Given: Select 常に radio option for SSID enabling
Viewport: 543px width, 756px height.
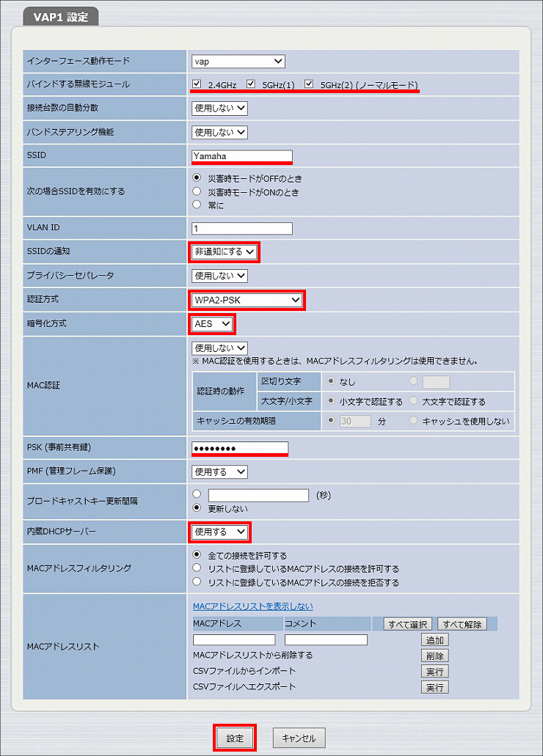Looking at the screenshot, I should [x=197, y=205].
